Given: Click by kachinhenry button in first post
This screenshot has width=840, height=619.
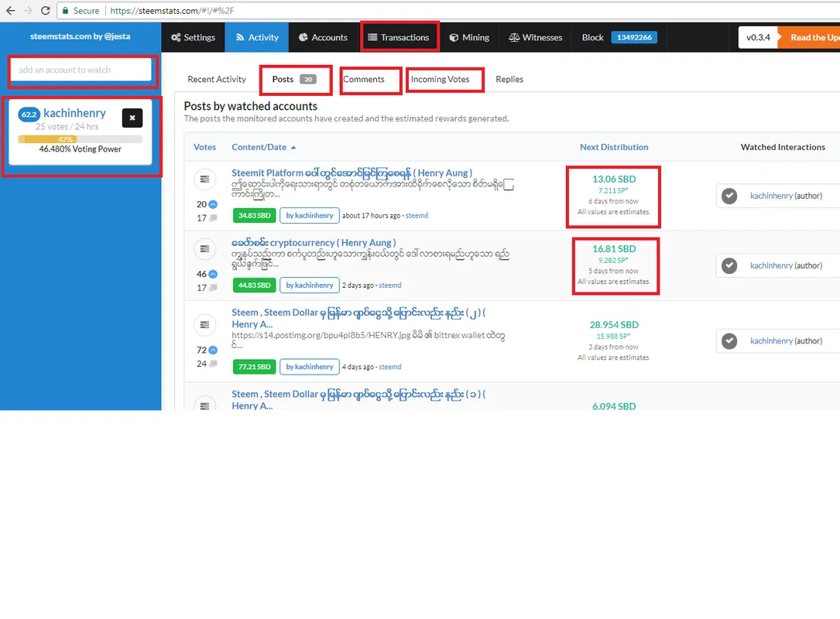Looking at the screenshot, I should 310,215.
